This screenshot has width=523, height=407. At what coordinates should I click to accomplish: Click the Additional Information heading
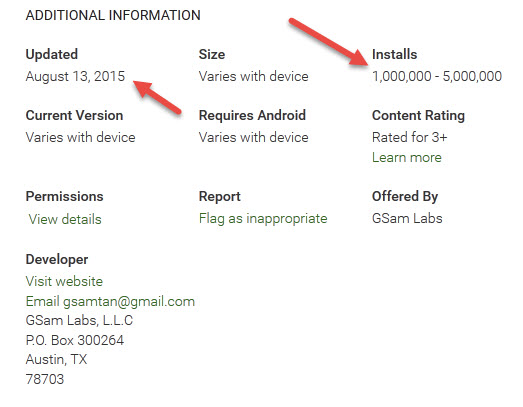(113, 15)
